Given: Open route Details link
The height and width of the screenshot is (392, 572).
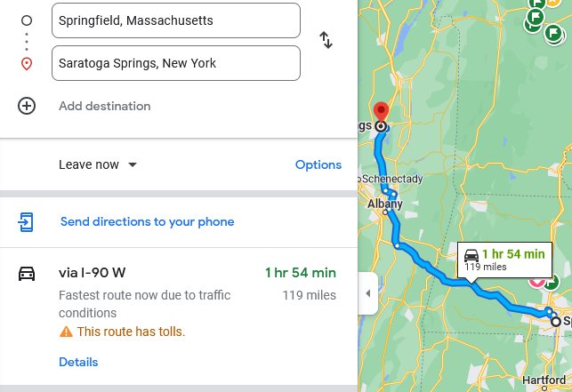Looking at the screenshot, I should pos(78,362).
